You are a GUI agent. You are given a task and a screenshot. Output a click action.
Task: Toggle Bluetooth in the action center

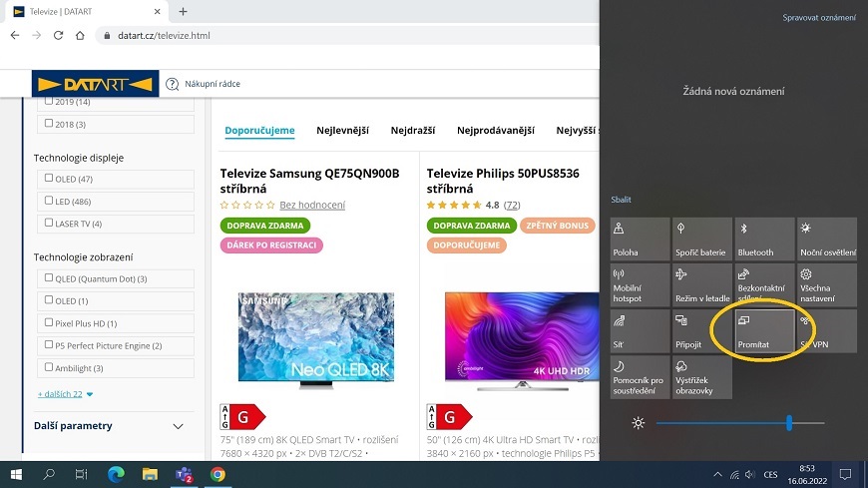point(764,239)
